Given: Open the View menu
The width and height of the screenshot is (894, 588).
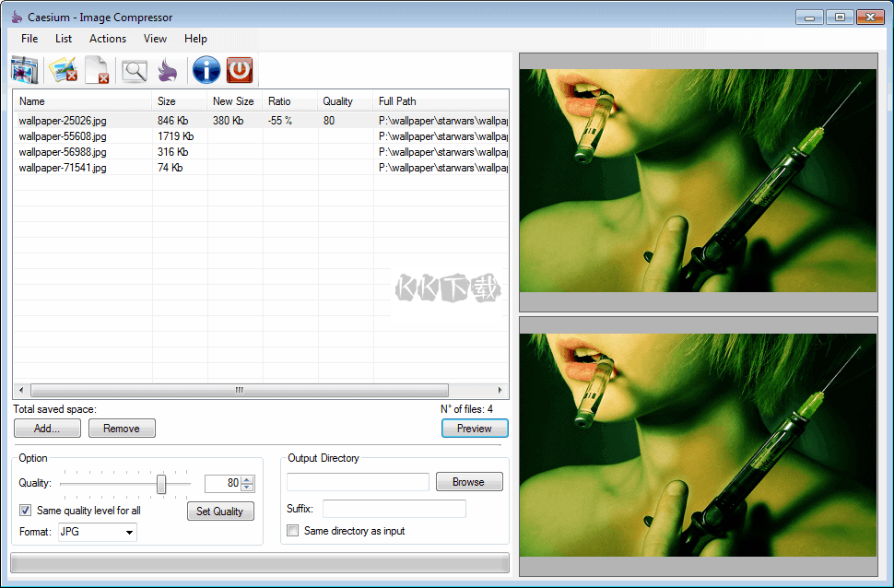Looking at the screenshot, I should pos(155,39).
